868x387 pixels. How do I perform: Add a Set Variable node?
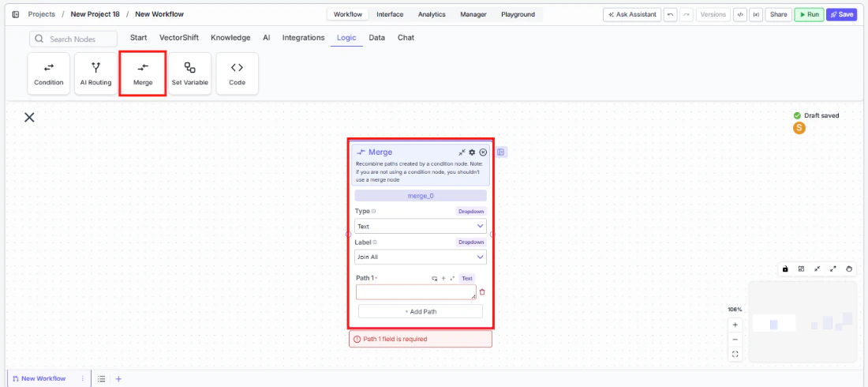coord(190,73)
